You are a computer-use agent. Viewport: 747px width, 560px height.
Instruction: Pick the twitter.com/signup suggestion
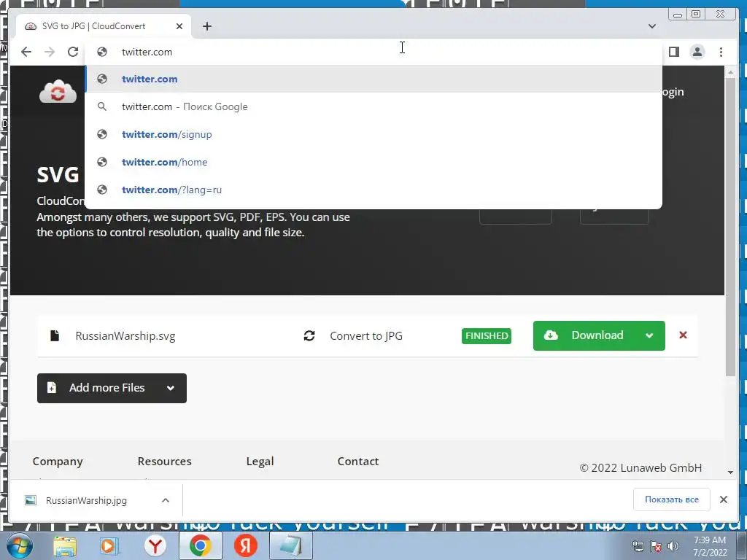(x=373, y=134)
